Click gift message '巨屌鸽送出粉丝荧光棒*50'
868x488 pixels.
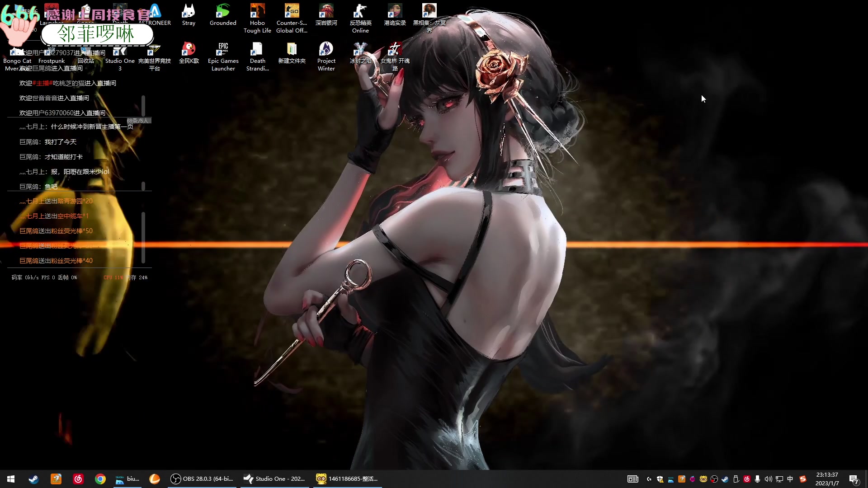coord(56,231)
